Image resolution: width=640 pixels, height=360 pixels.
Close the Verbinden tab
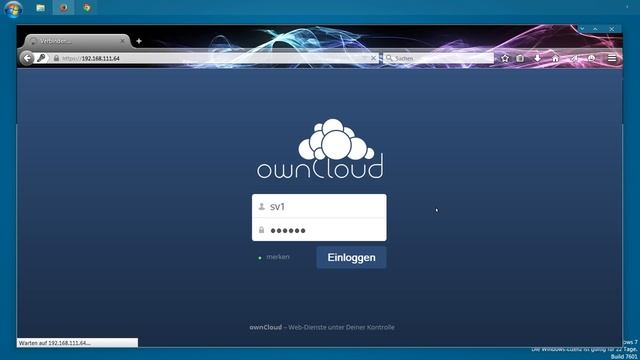[122, 41]
